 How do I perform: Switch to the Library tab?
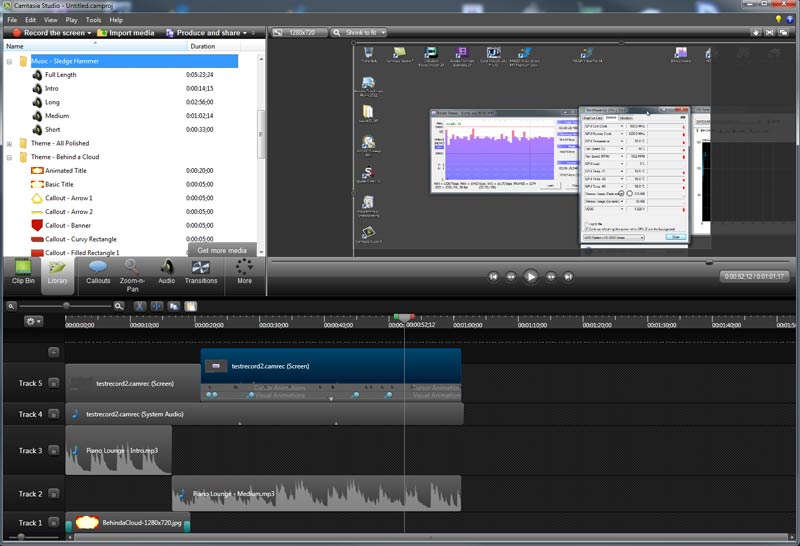pyautogui.click(x=57, y=274)
